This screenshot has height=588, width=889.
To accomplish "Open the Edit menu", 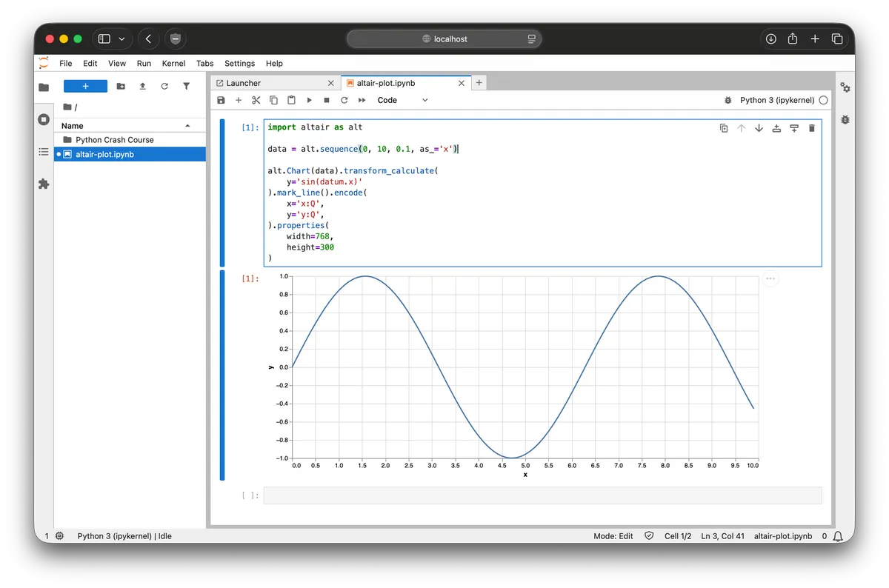I will [x=90, y=64].
